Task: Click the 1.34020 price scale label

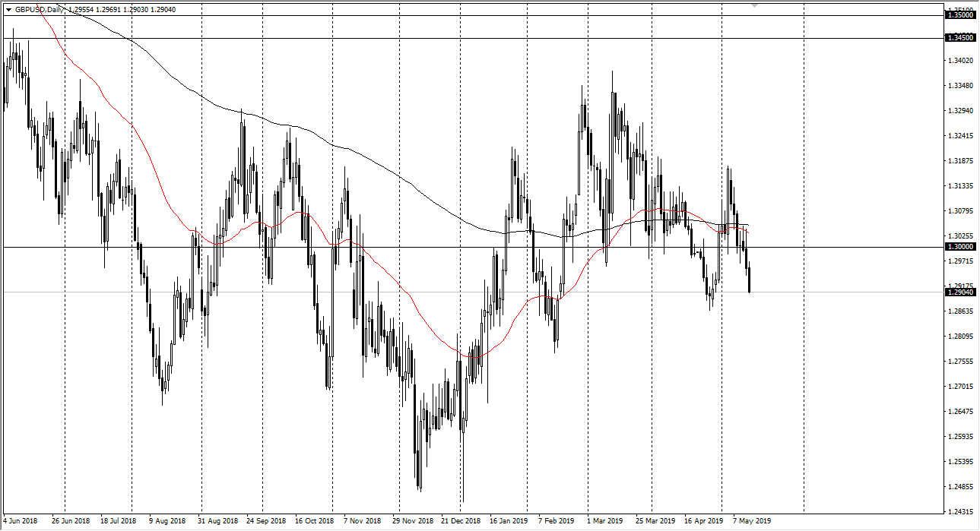Action: click(959, 61)
